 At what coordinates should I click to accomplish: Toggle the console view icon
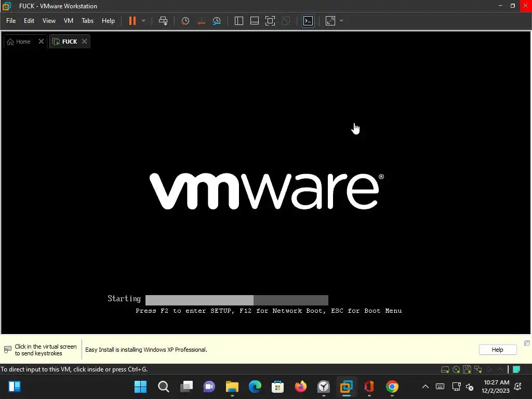[x=308, y=21]
